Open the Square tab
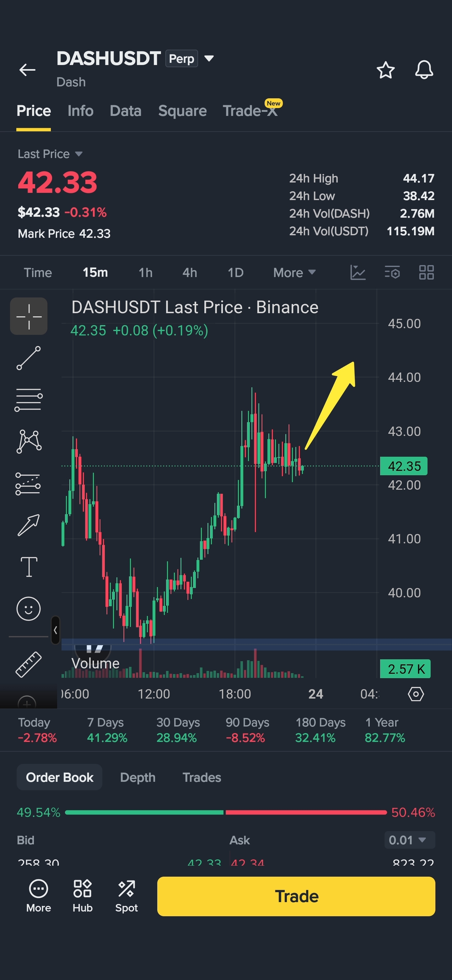The image size is (452, 980). pyautogui.click(x=182, y=111)
